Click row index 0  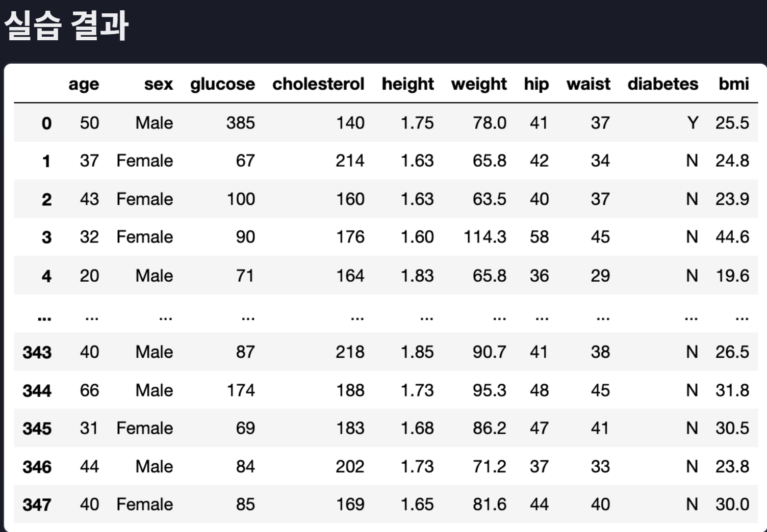(x=46, y=123)
